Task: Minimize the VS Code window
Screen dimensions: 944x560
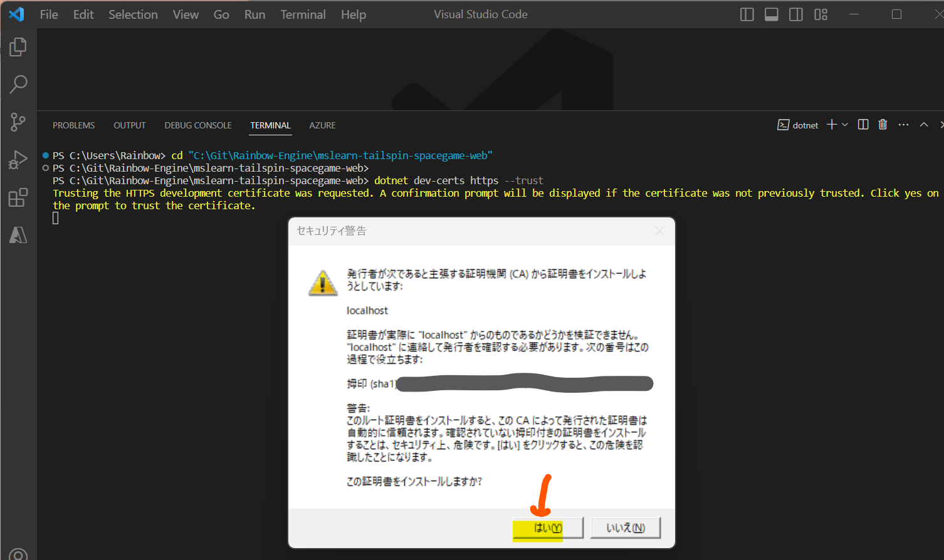Action: tap(854, 14)
